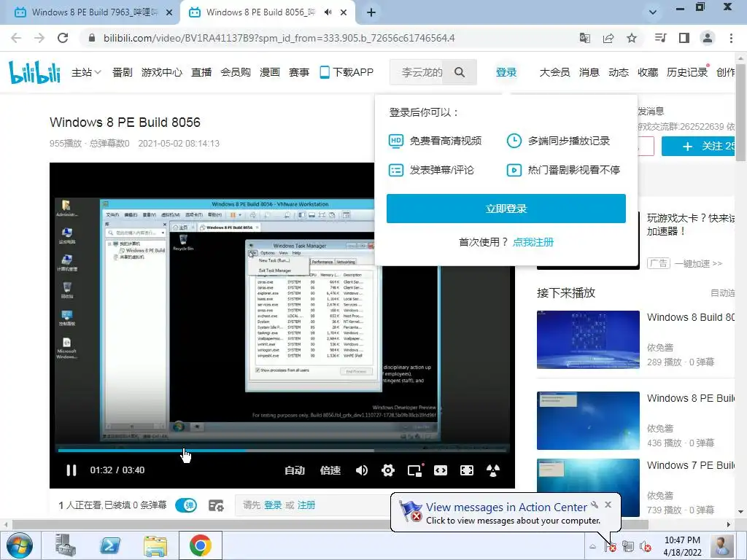This screenshot has width=747, height=560.
Task: Toggle web fullscreen icon in player
Action: click(467, 470)
